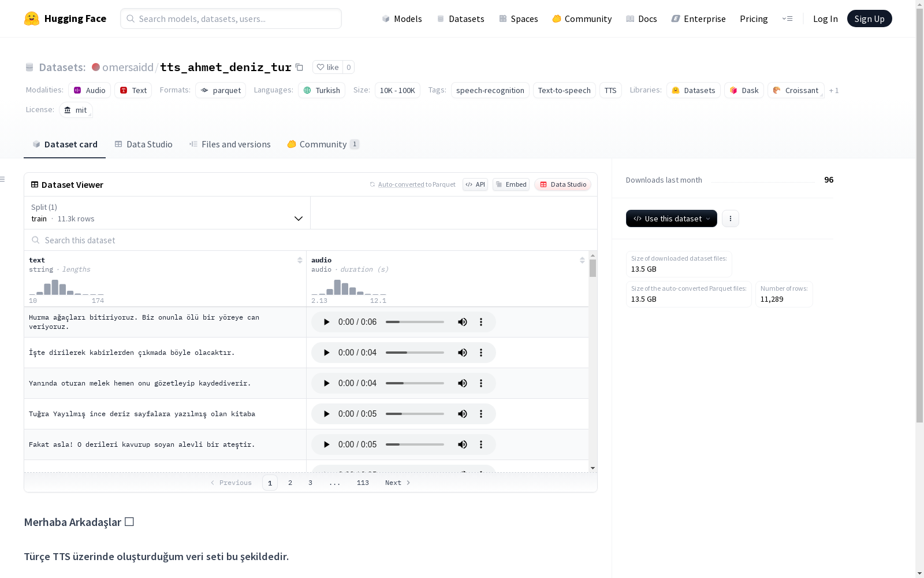Screen dimensions: 924x578
Task: Mute audio in 'Fakat asla!' row
Action: point(463,444)
